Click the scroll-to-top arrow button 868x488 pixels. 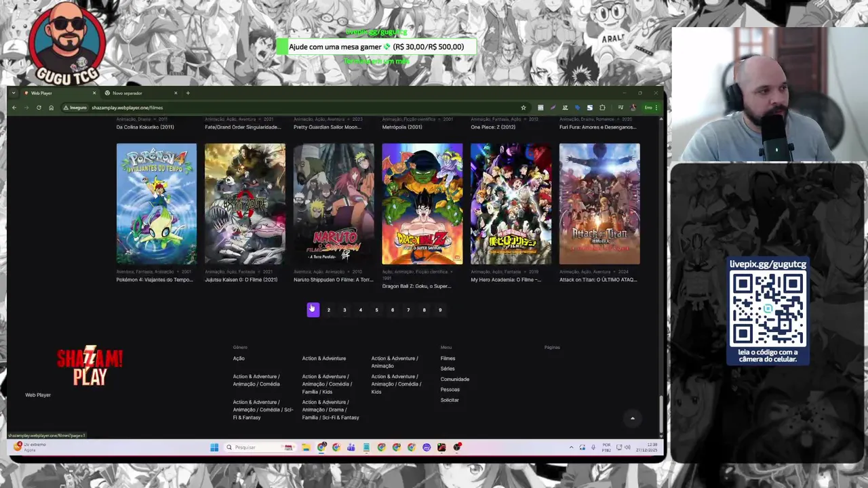(x=633, y=418)
